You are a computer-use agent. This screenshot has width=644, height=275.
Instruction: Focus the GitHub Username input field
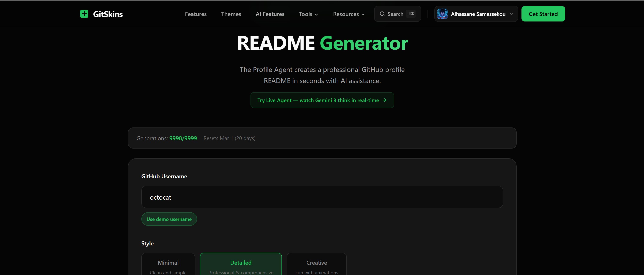pos(322,197)
